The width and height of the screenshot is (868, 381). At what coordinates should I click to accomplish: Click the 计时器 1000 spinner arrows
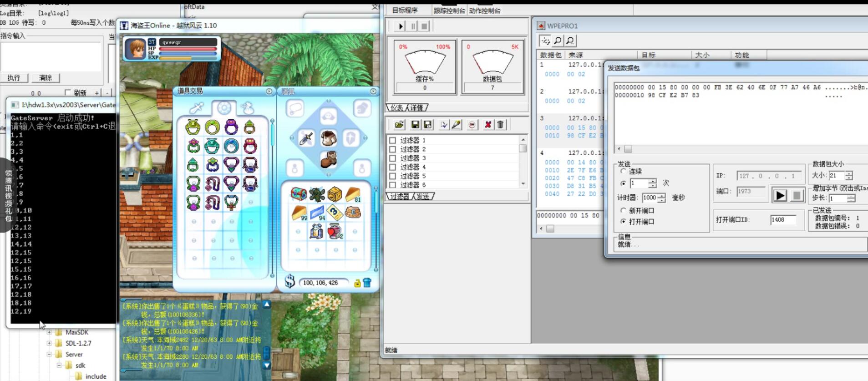[661, 198]
